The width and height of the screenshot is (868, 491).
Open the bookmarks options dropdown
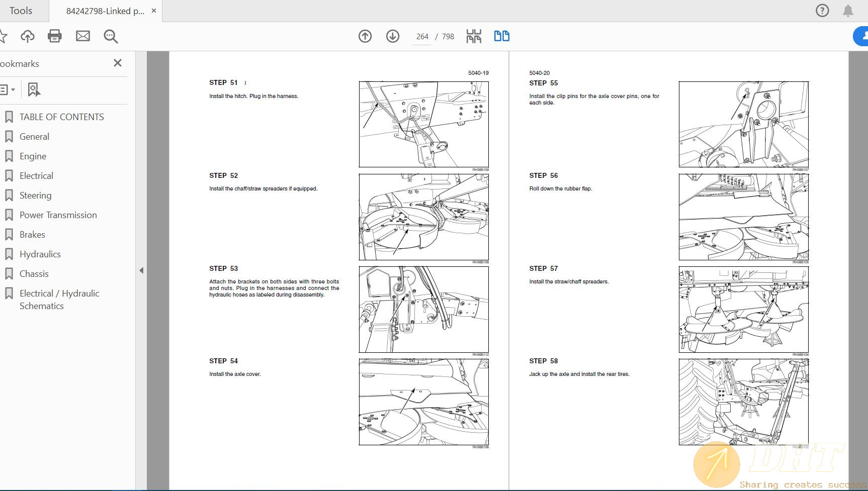pyautogui.click(x=7, y=90)
